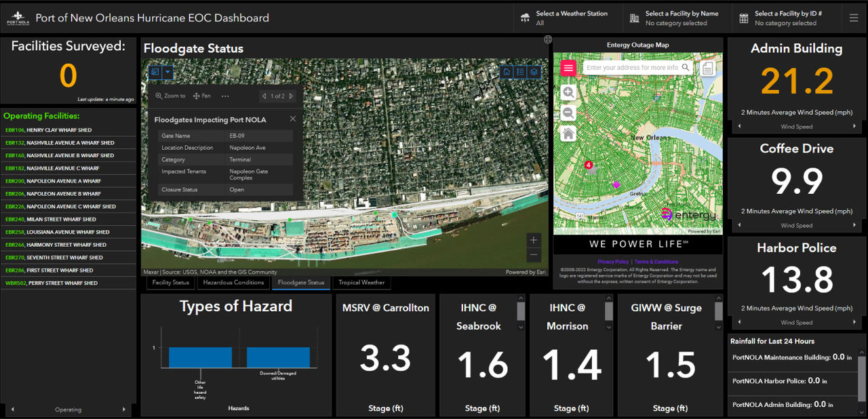The image size is (868, 419).
Task: Go to next Harbor Police wind panel
Action: click(854, 323)
